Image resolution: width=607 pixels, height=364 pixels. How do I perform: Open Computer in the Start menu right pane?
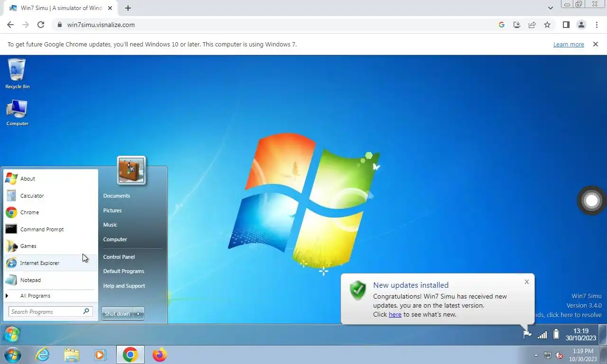pos(115,239)
